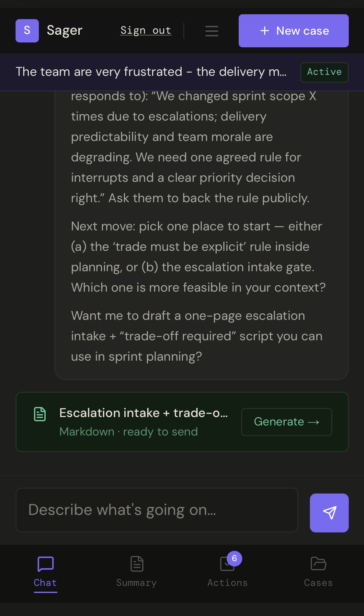The width and height of the screenshot is (364, 616).
Task: Open the hamburger menu
Action: tap(212, 31)
